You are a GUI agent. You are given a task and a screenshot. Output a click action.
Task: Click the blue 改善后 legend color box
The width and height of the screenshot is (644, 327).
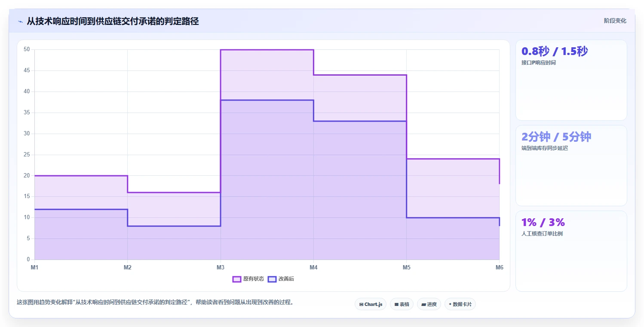tap(272, 279)
